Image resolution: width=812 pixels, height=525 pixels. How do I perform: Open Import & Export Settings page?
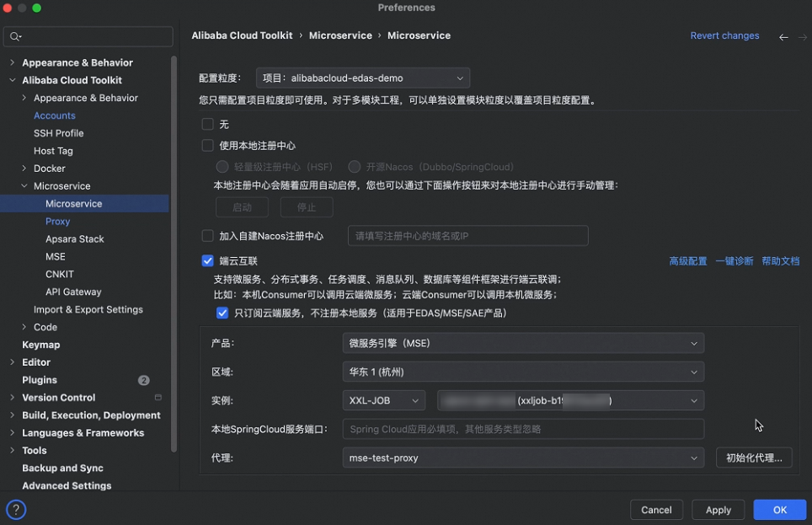click(x=88, y=309)
